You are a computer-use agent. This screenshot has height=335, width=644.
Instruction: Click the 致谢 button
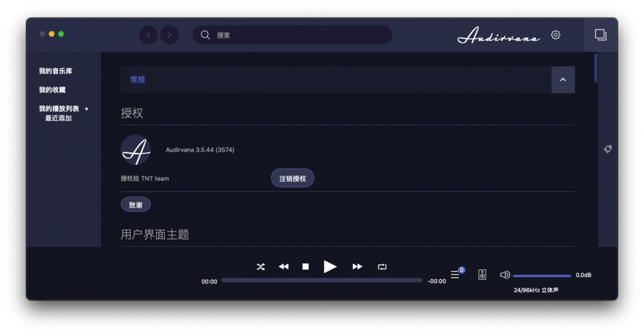click(136, 205)
